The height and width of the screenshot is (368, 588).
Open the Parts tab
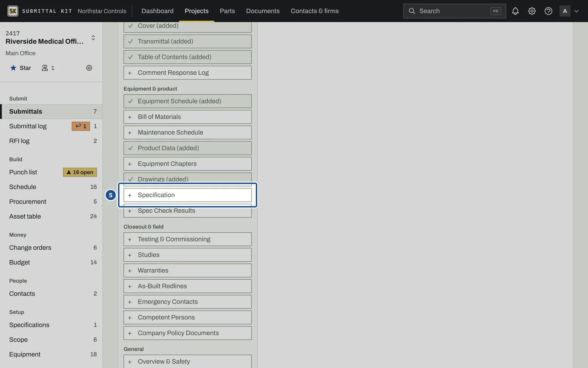click(227, 11)
